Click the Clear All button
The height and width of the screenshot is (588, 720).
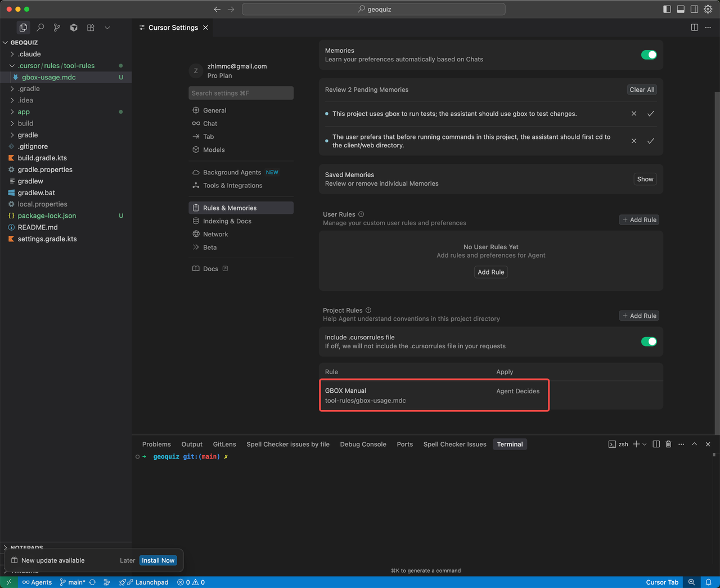pyautogui.click(x=642, y=89)
